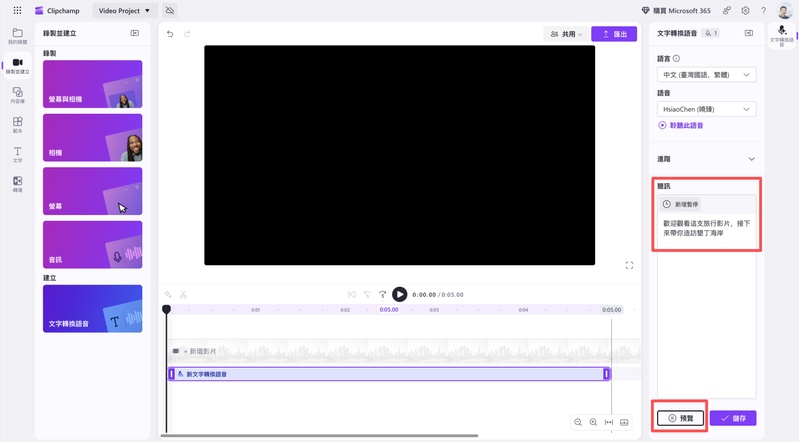Image resolution: width=799 pixels, height=442 pixels.
Task: Open the 轉場 transitions sidebar icon
Action: point(17,184)
